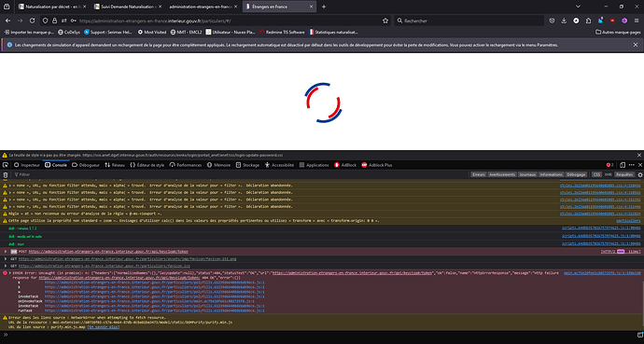This screenshot has width=644, height=344.
Task: Click the red error count badge
Action: (609, 165)
